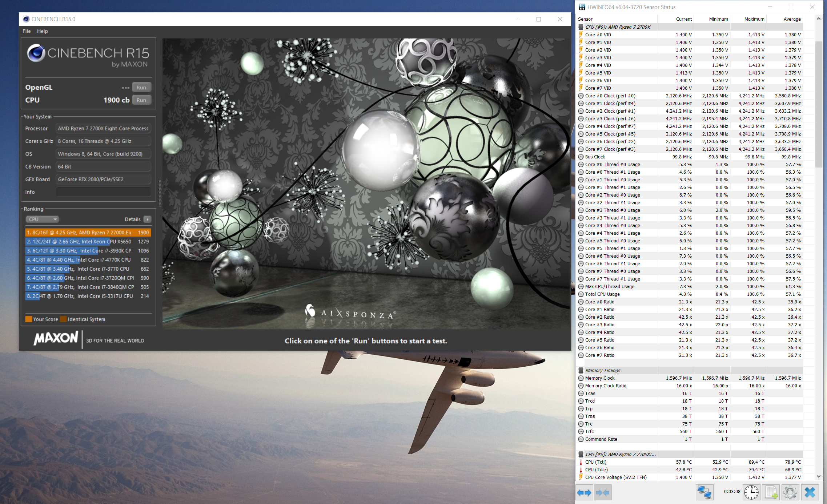The image size is (827, 504).
Task: Click the HWiNFO collapse columns arrows button
Action: [603, 493]
